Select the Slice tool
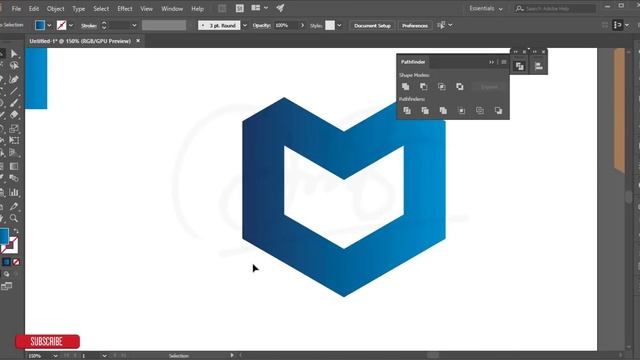This screenshot has width=640, height=360. [14, 206]
